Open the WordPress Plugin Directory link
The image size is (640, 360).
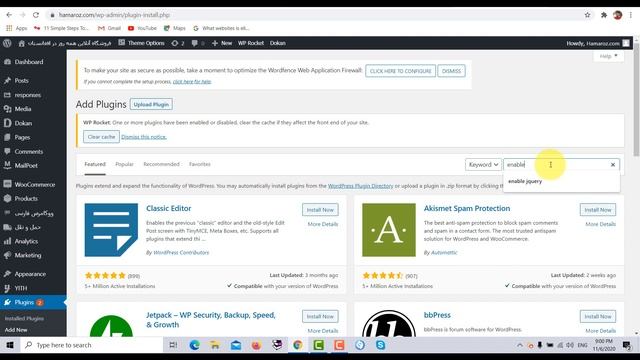(x=360, y=186)
